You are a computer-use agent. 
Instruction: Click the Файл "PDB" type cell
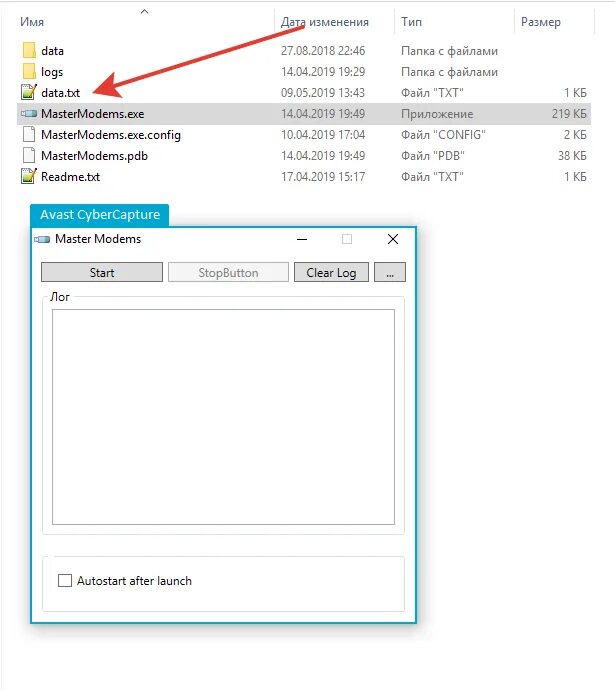pyautogui.click(x=433, y=156)
